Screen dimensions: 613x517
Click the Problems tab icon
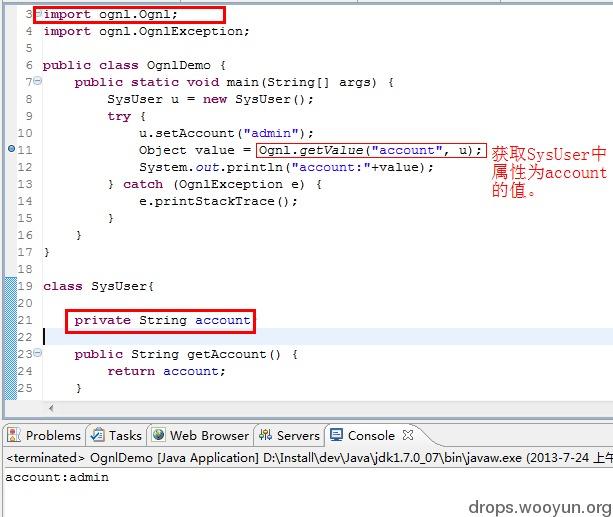[x=14, y=436]
